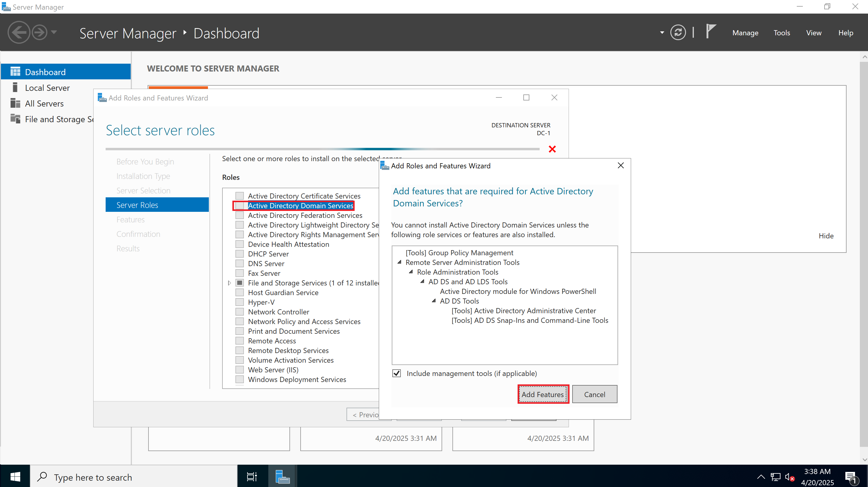Click Active Directory module for Windows PowerShell

(x=518, y=291)
